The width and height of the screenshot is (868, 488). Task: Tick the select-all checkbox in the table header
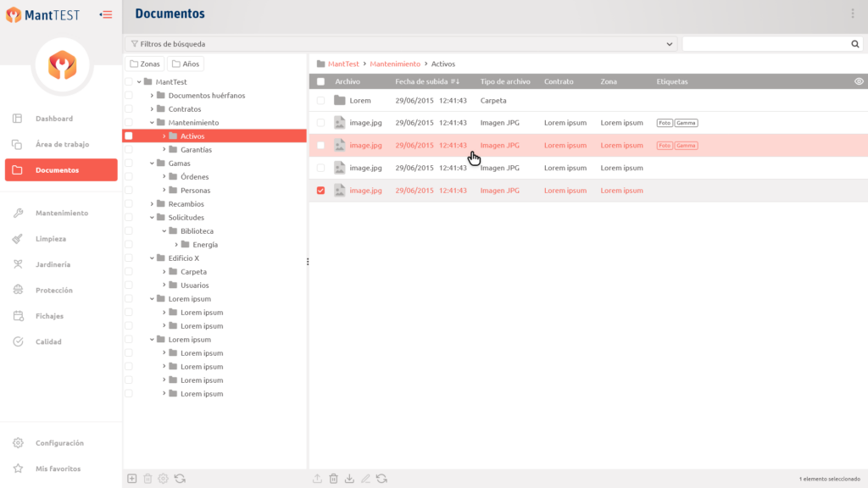click(320, 81)
